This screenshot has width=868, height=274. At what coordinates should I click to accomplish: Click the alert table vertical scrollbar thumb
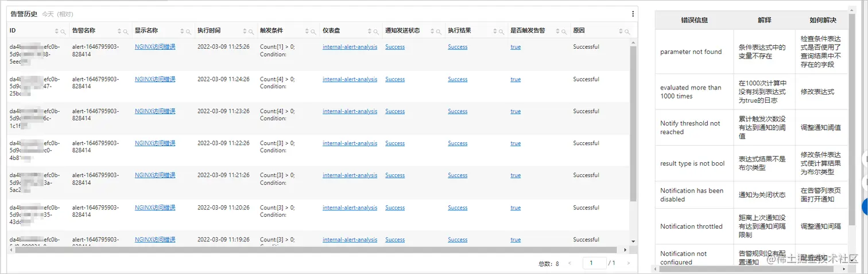point(634,123)
